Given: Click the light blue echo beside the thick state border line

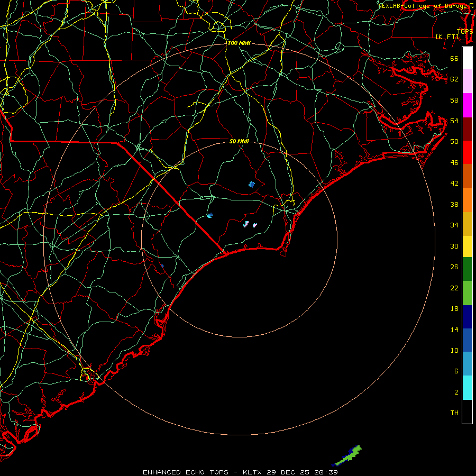Looking at the screenshot, I should 210,216.
